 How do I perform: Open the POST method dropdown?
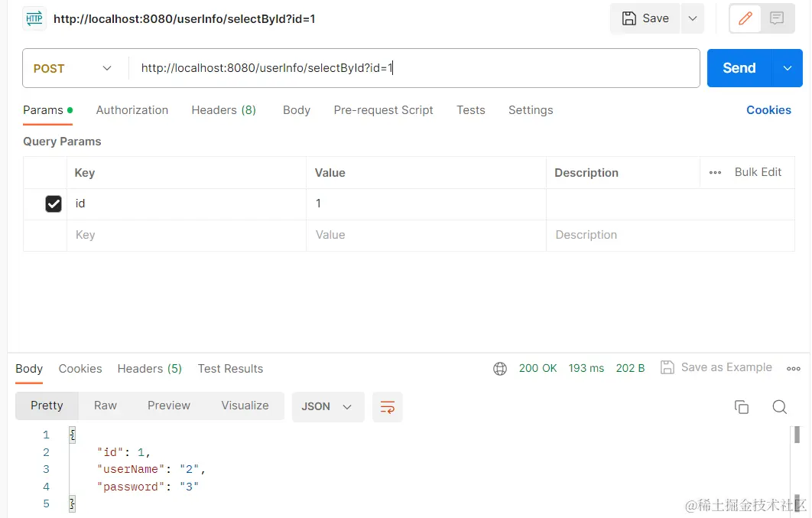pos(73,69)
